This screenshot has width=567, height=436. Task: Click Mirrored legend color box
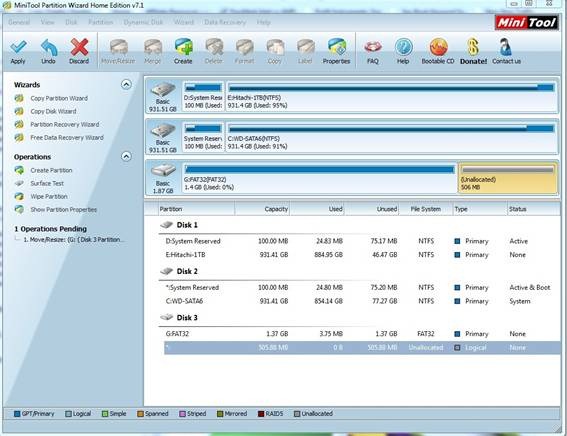pyautogui.click(x=220, y=414)
